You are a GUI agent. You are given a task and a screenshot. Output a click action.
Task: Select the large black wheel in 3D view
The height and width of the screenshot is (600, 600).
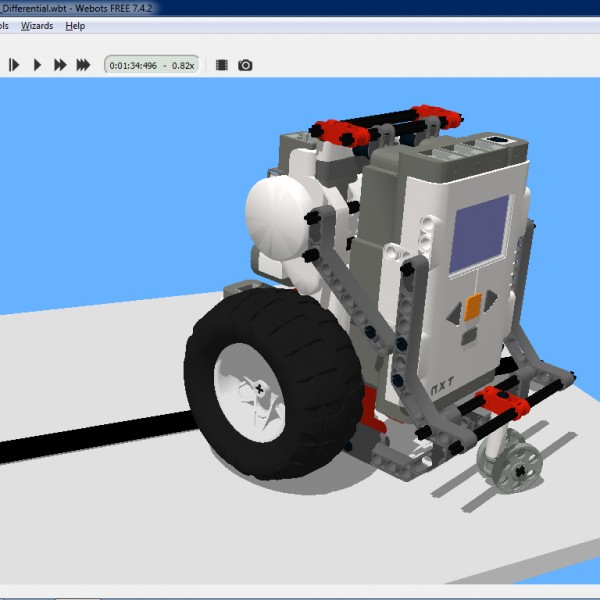274,384
